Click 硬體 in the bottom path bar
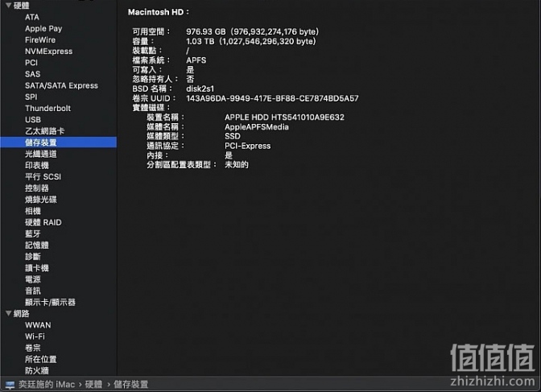541x392 pixels. click(93, 385)
